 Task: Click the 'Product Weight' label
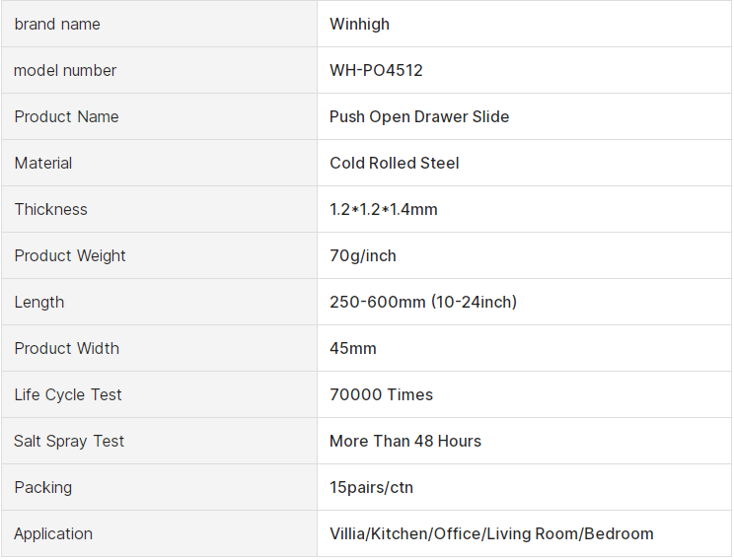tap(70, 255)
